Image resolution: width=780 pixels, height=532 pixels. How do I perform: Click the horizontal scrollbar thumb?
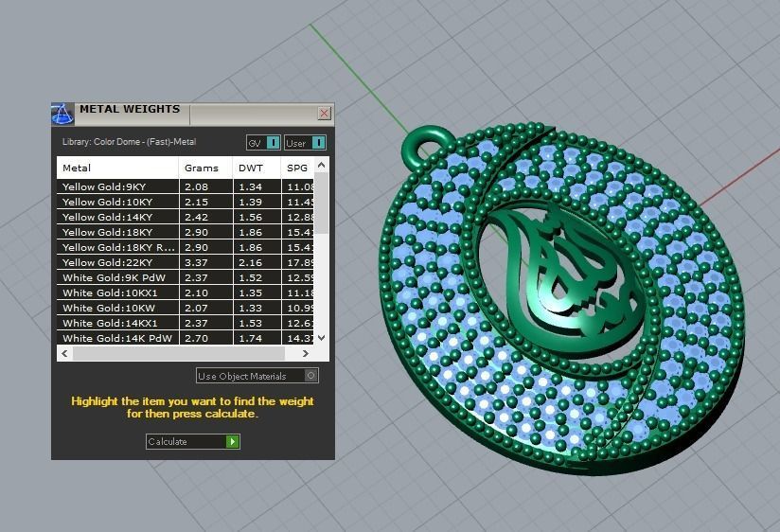pyautogui.click(x=179, y=353)
